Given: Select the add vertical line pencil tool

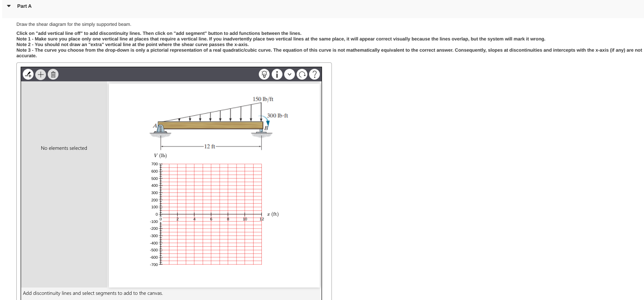Looking at the screenshot, I should (28, 74).
